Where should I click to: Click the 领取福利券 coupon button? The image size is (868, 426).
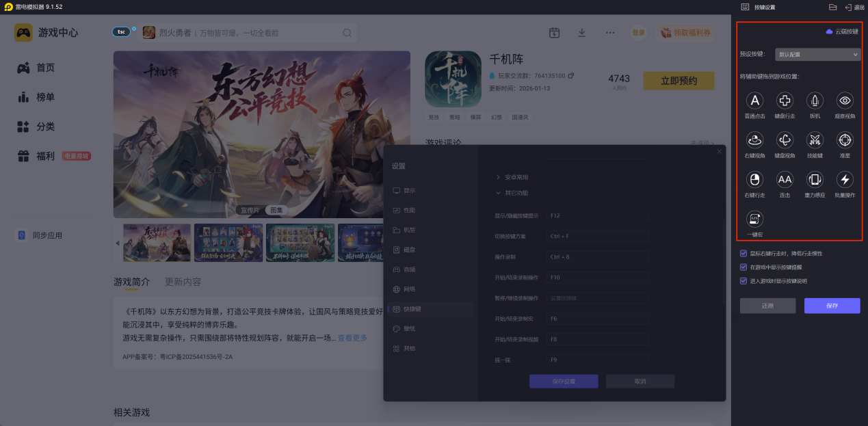(685, 33)
